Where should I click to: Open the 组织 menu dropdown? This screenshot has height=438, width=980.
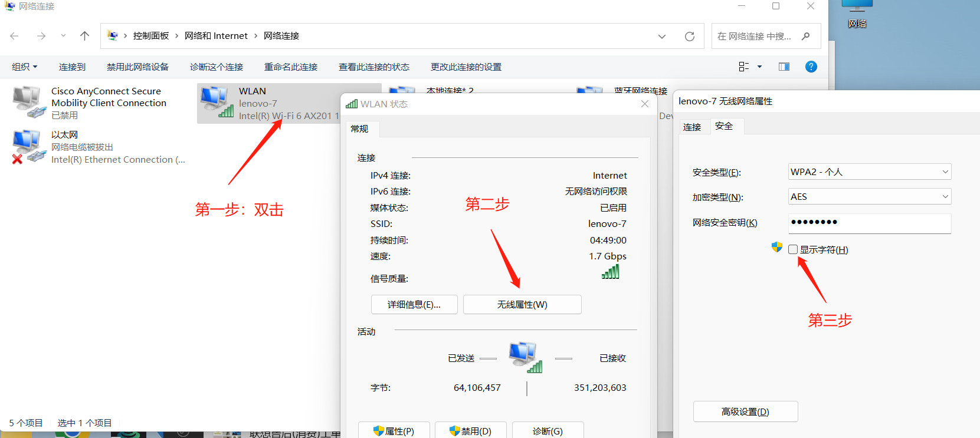[x=25, y=67]
